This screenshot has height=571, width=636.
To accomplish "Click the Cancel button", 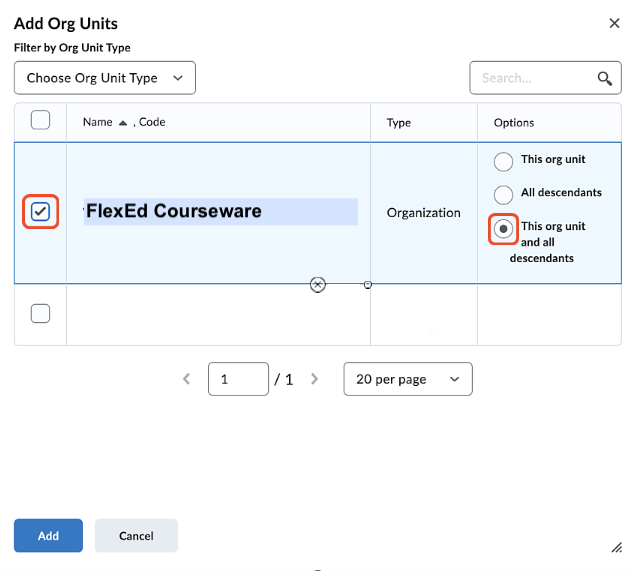I will tap(136, 535).
